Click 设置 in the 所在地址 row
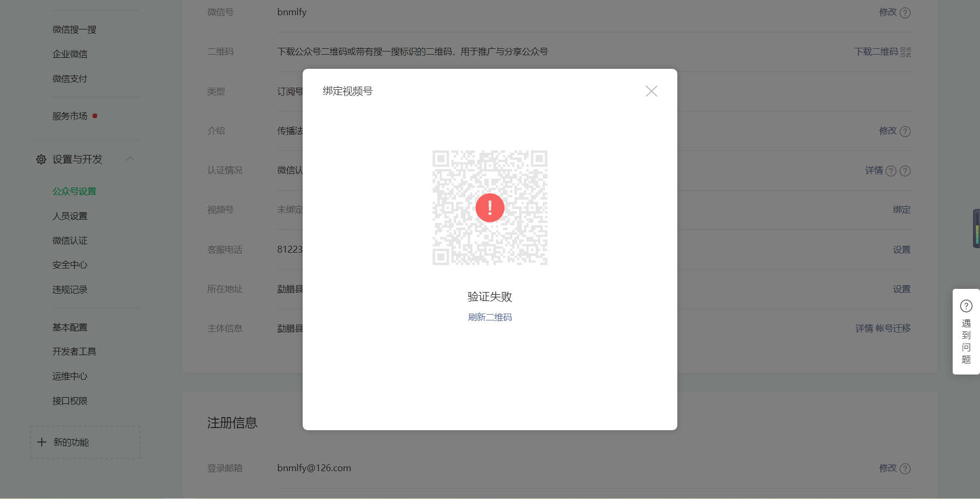Viewport: 980px width, 499px height. tap(902, 289)
